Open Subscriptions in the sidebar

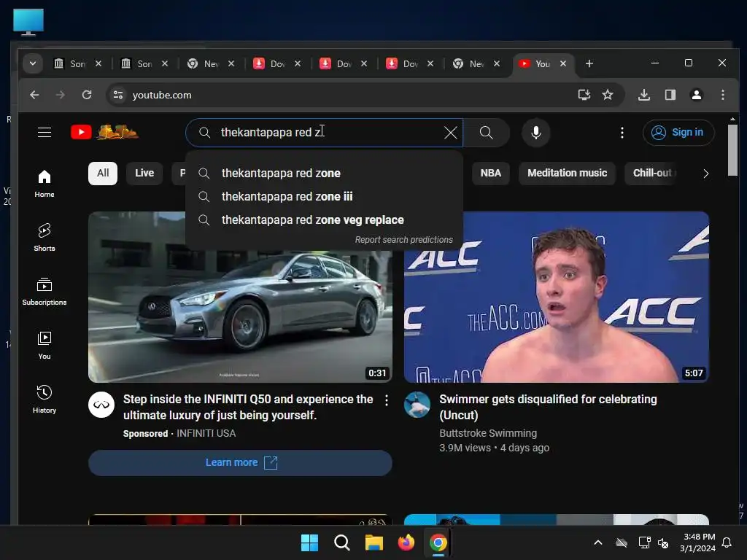coord(44,292)
